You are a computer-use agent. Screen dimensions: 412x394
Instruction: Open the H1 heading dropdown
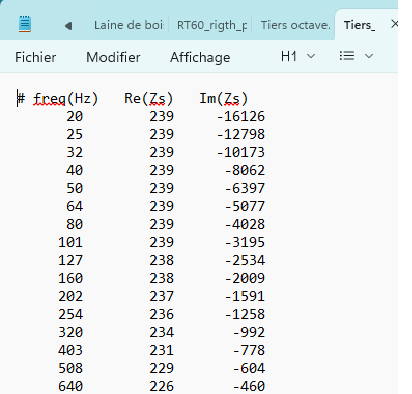(298, 56)
